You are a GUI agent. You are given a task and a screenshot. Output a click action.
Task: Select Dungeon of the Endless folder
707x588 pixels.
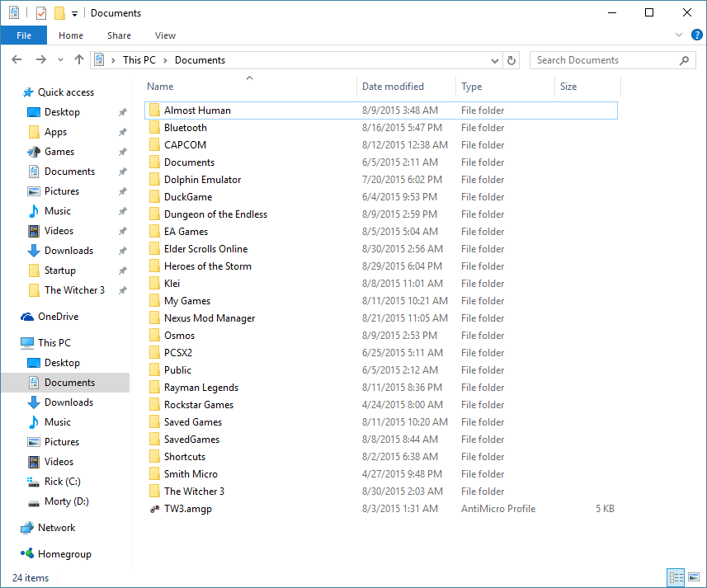coord(381,214)
